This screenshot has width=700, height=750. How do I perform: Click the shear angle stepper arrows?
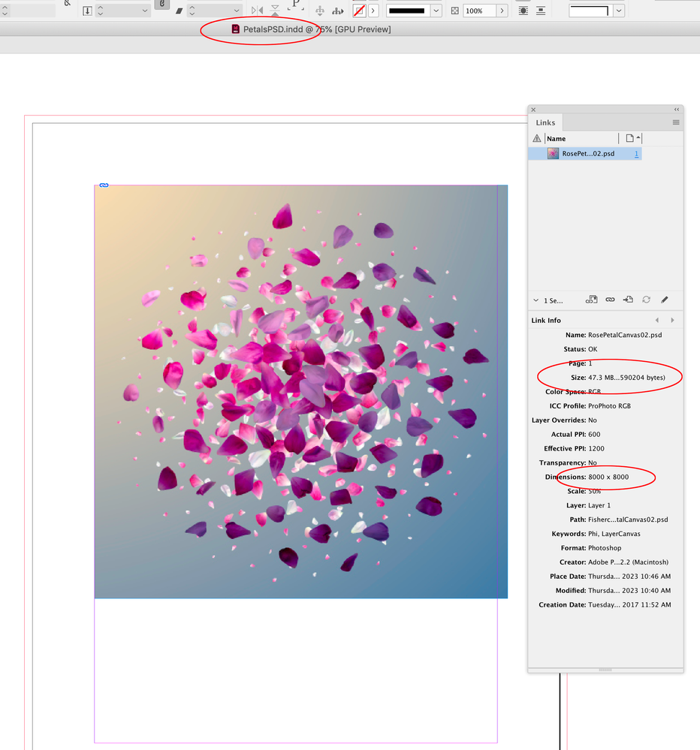point(192,11)
